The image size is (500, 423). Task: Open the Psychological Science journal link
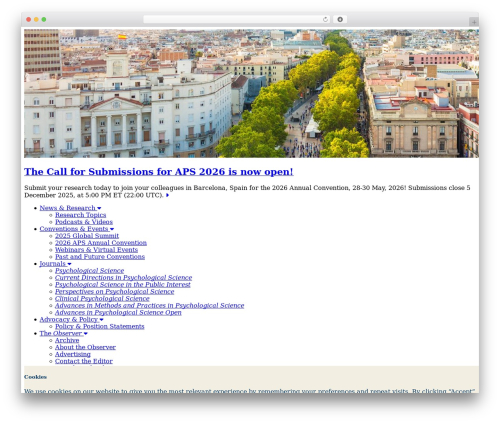90,271
